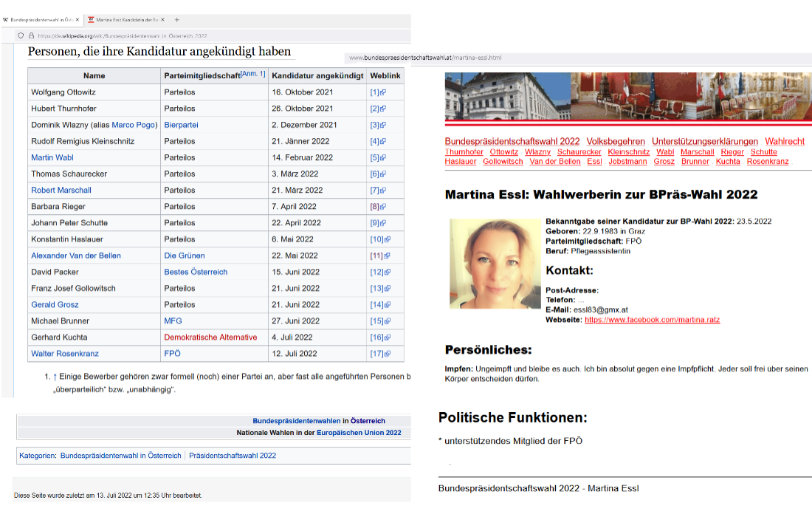Viewport: 812px width, 514px height.
Task: Click the shield tracking protection icon
Action: [21, 35]
